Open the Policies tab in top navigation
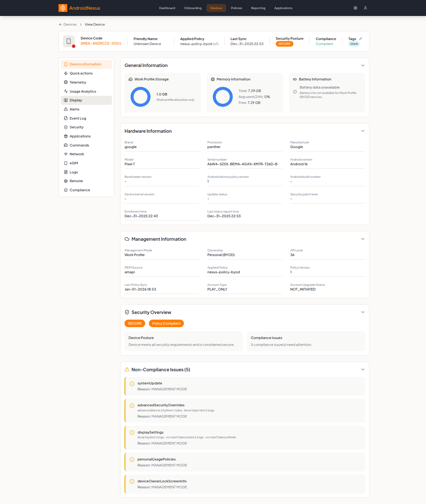 point(236,8)
